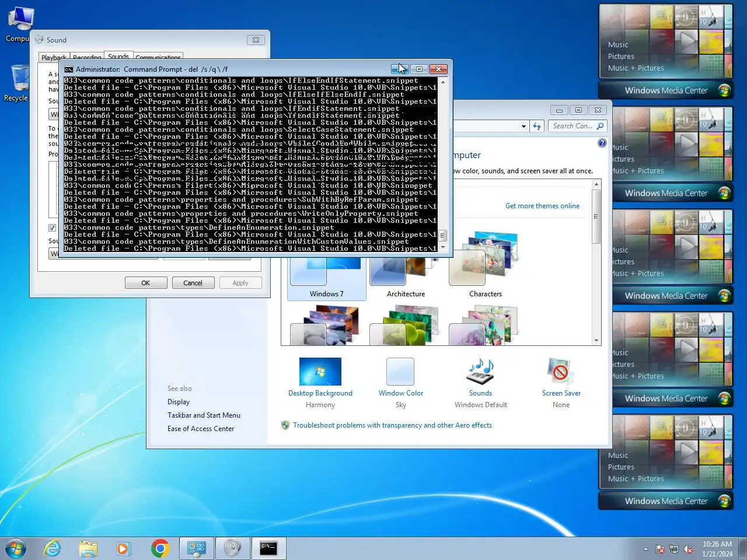Switch to the Sound dialog taskbar button
747x560 pixels.
tap(232, 548)
